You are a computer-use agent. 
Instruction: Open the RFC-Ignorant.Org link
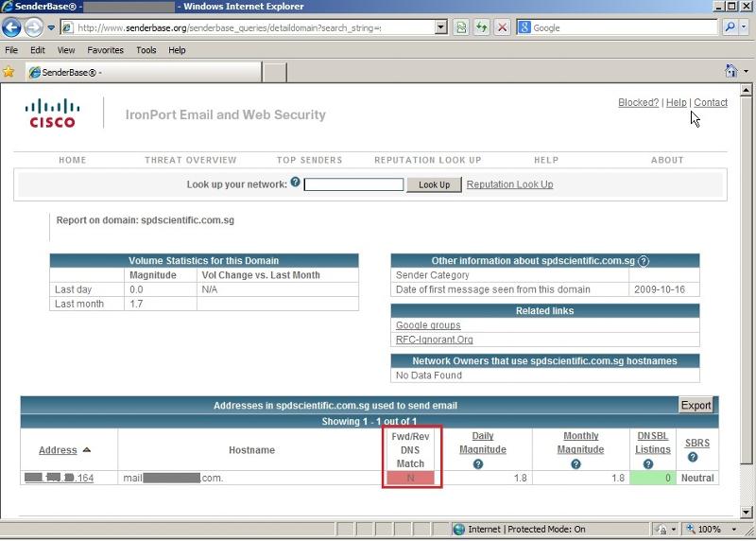coord(435,340)
